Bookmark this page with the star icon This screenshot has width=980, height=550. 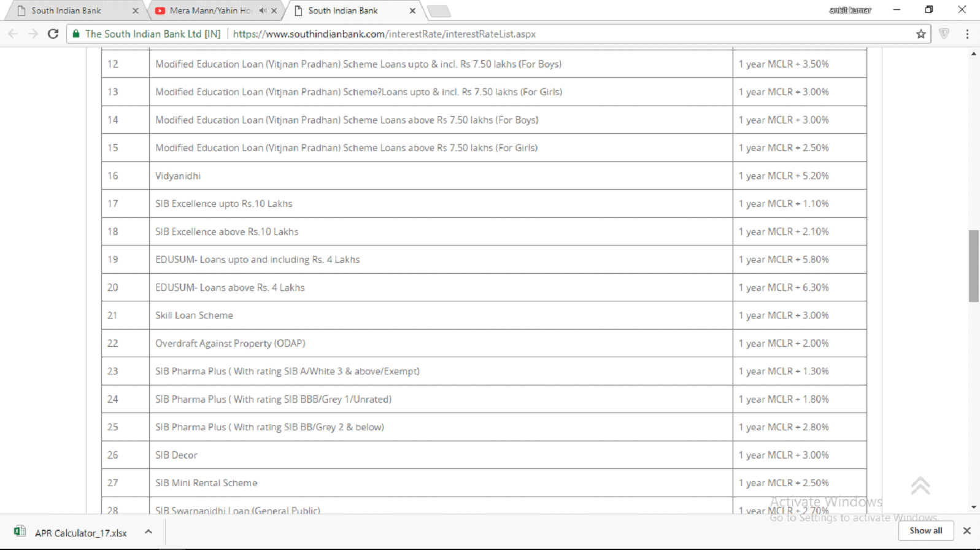click(x=920, y=34)
